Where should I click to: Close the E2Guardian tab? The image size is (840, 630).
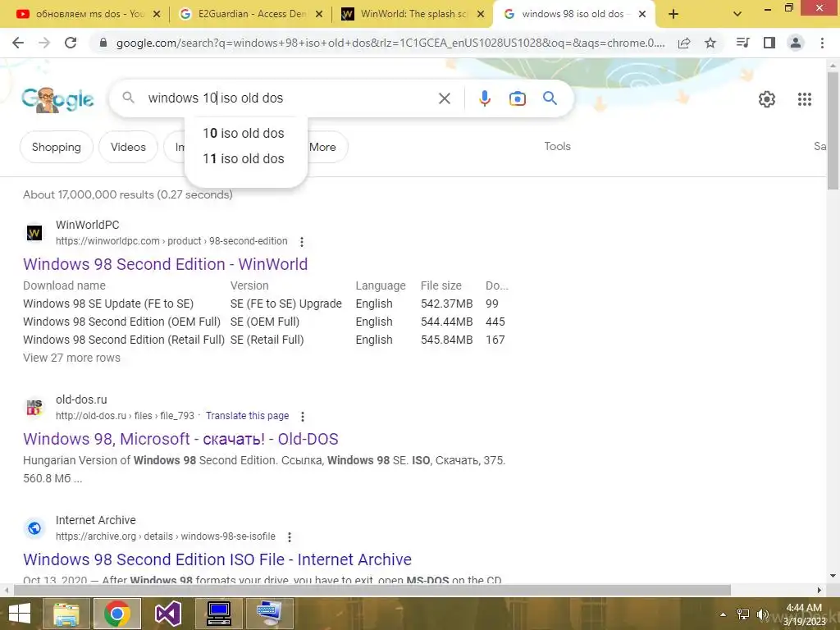coord(319,14)
